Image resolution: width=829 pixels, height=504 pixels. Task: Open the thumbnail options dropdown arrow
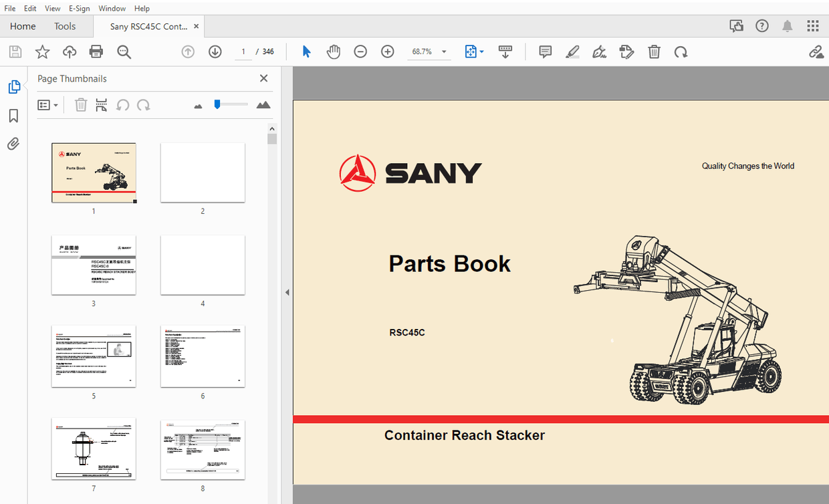pos(54,105)
